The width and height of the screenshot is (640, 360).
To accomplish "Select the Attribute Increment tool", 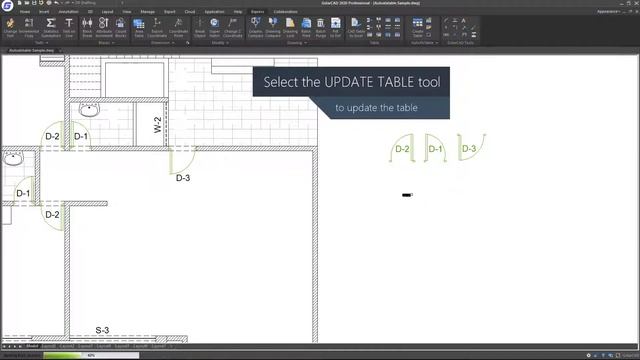I will click(x=104, y=27).
